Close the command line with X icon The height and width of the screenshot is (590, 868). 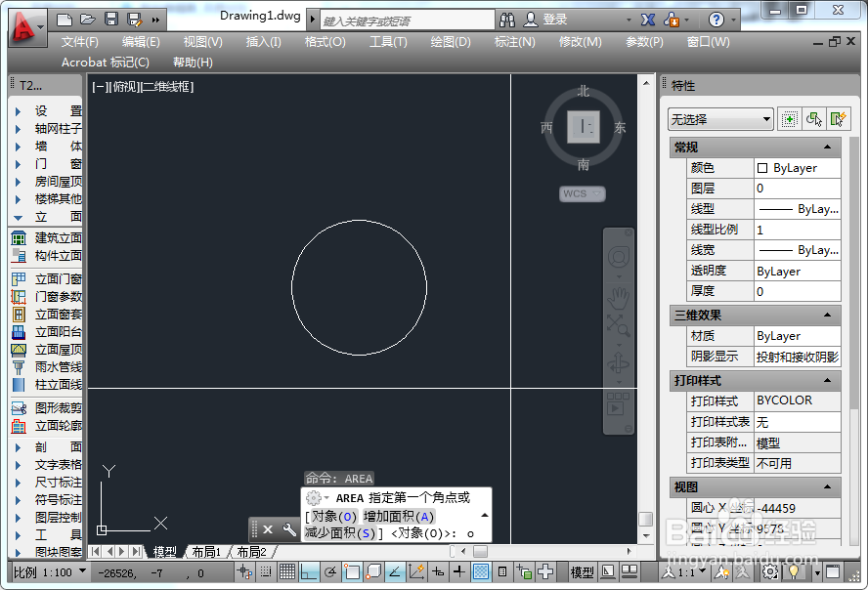click(x=268, y=529)
